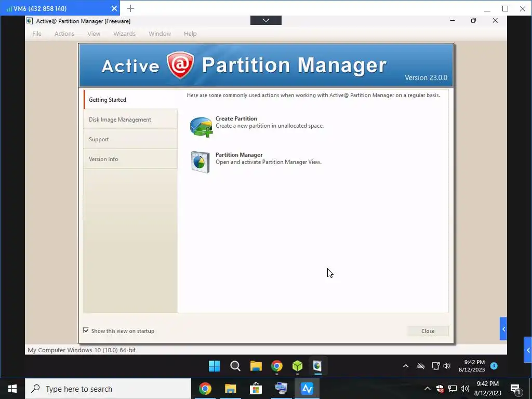Click Version 23.0.0 label in banner
The height and width of the screenshot is (399, 532).
[426, 77]
